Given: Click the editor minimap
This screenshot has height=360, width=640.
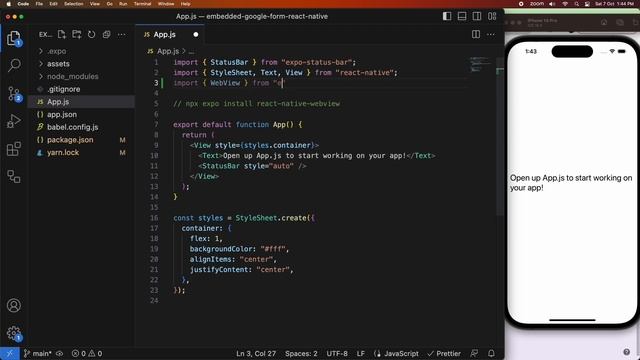Looking at the screenshot, I should tap(480, 64).
